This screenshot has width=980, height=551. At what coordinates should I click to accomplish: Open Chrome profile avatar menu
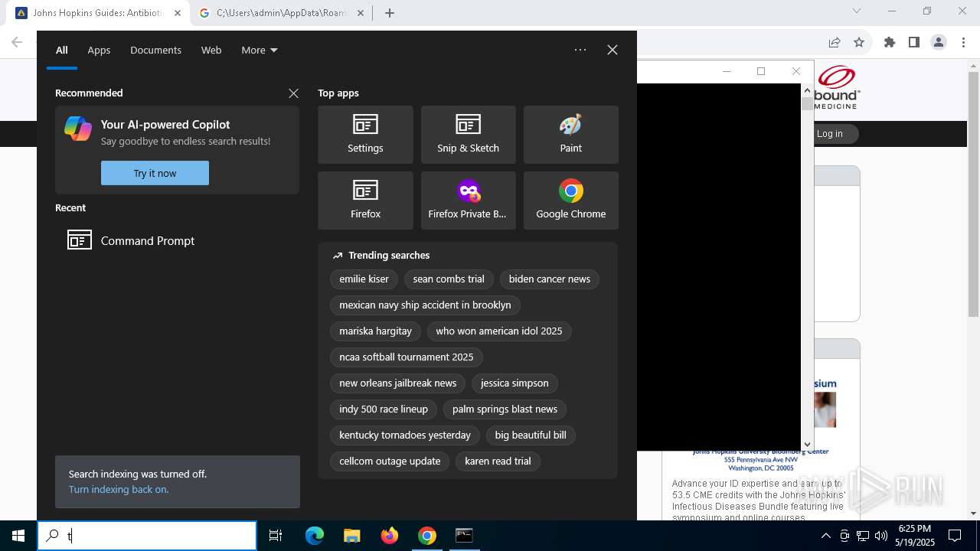[939, 43]
